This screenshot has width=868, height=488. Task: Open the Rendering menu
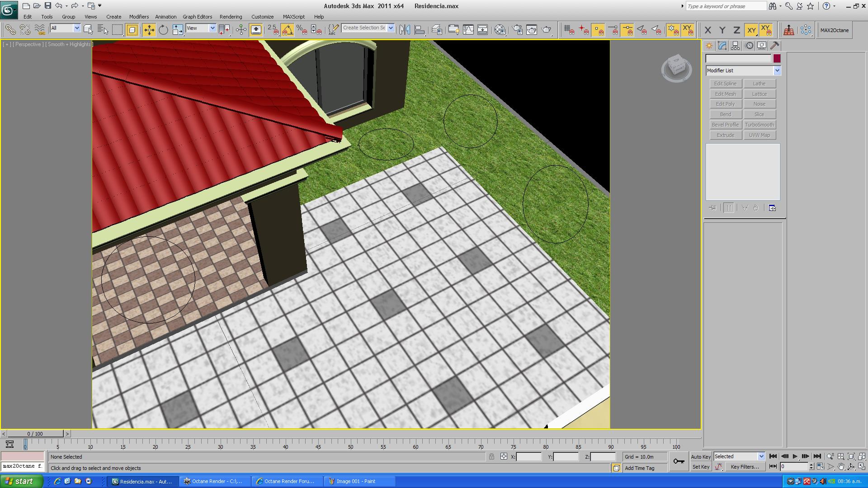[x=231, y=17]
